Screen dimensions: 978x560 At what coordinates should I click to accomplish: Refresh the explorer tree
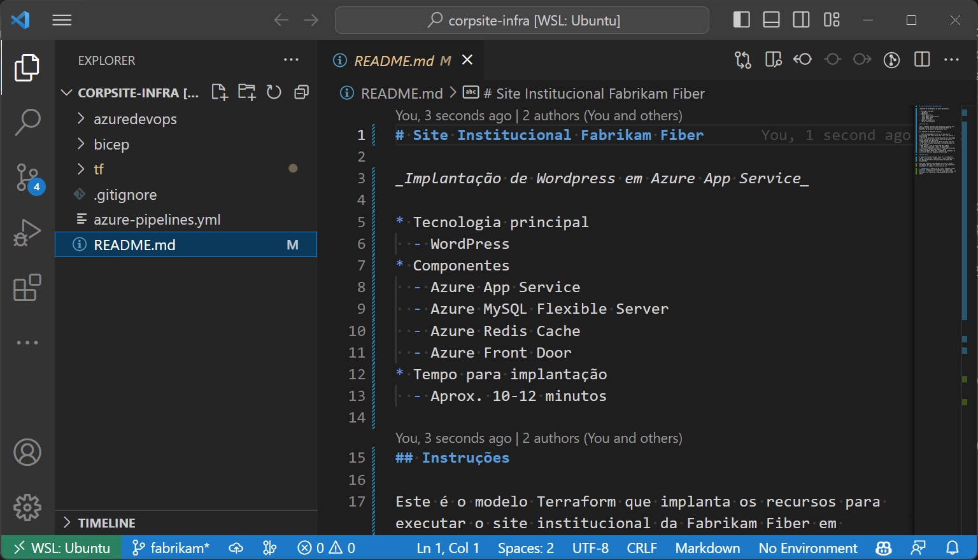tap(274, 92)
